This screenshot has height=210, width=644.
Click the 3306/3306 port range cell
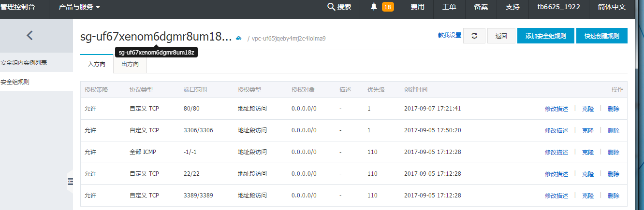[x=198, y=130]
